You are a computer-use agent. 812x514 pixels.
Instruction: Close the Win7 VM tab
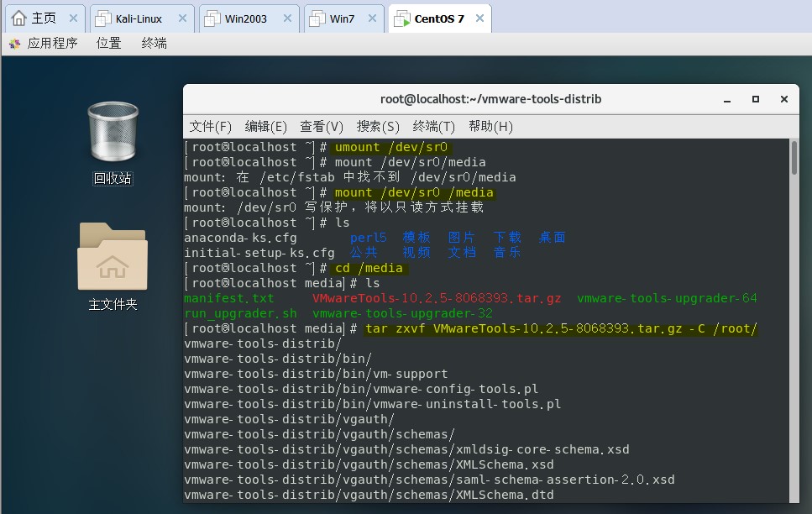(374, 18)
